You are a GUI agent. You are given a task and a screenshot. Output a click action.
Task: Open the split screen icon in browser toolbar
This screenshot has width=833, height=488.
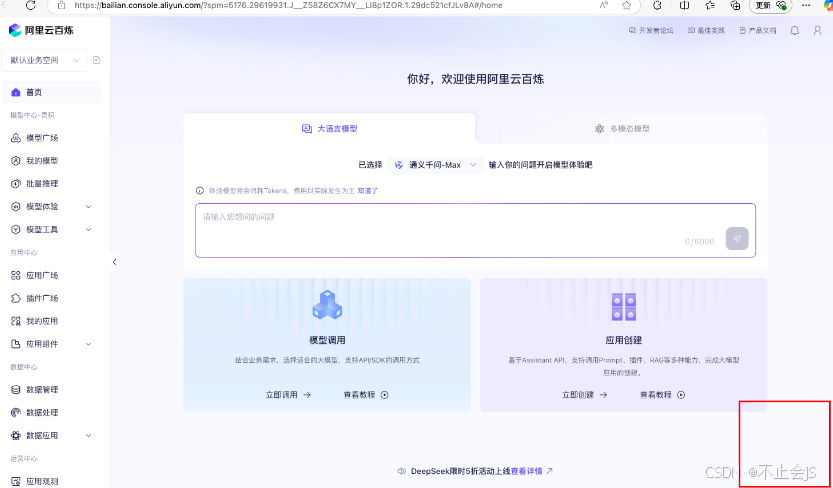pyautogui.click(x=684, y=5)
